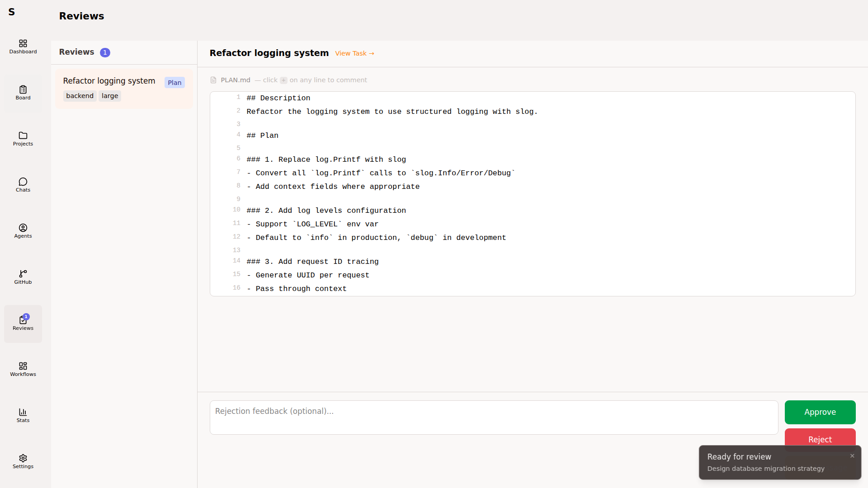Screen dimensions: 868x488
Task: Open the Stats chart icon
Action: (x=23, y=415)
